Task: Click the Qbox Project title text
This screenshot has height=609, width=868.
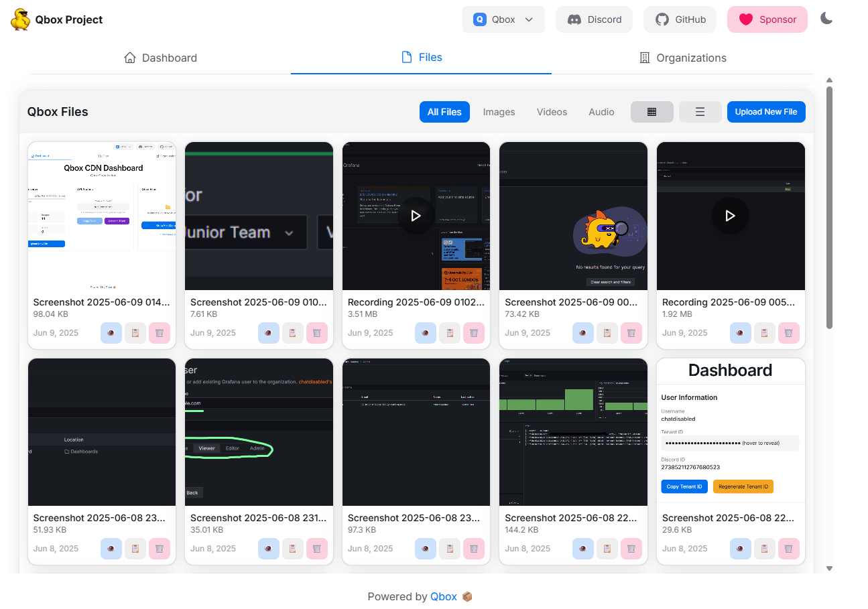Action: [x=69, y=19]
